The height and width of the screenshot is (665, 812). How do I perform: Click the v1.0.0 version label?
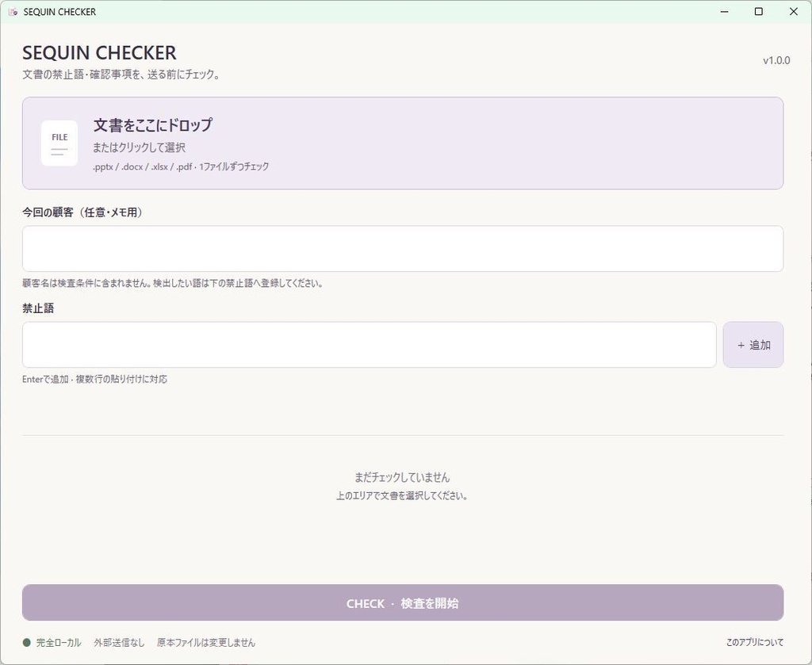[776, 60]
